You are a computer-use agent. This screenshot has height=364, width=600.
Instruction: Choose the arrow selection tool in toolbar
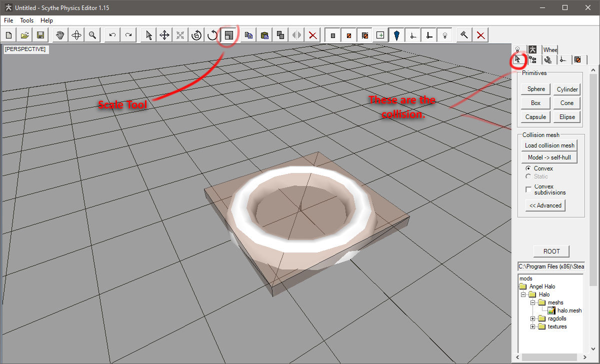(x=148, y=35)
